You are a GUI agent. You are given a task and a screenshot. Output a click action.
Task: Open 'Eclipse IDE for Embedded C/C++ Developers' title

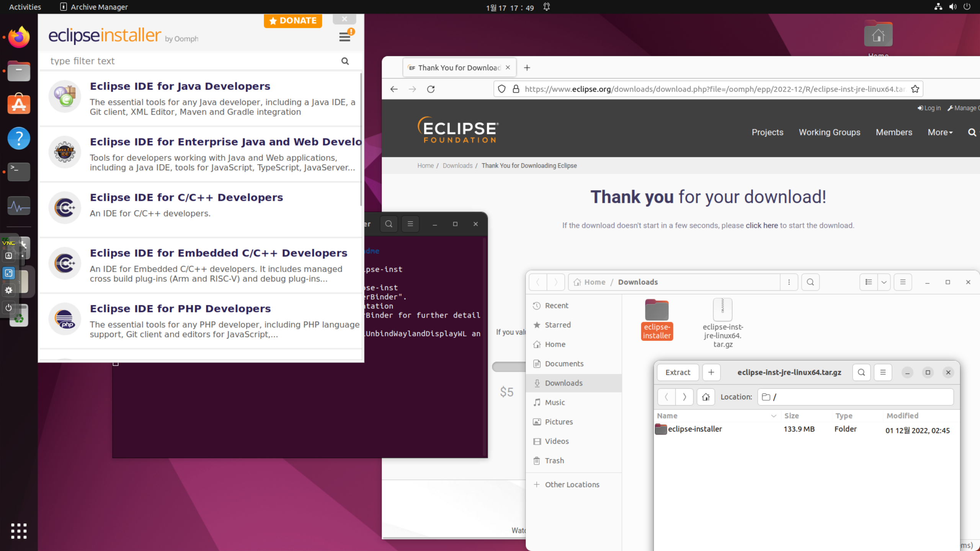(x=219, y=253)
